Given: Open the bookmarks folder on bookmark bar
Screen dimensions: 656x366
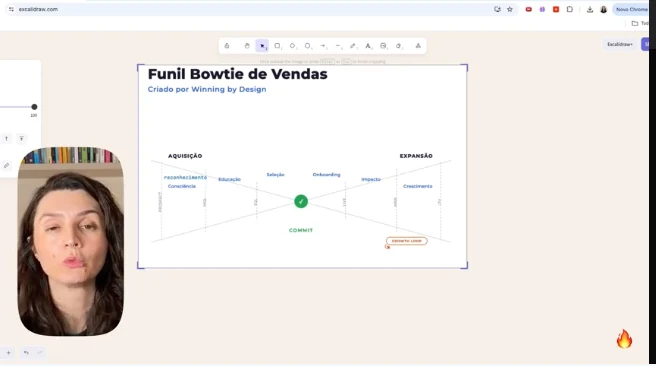Looking at the screenshot, I should coord(639,23).
